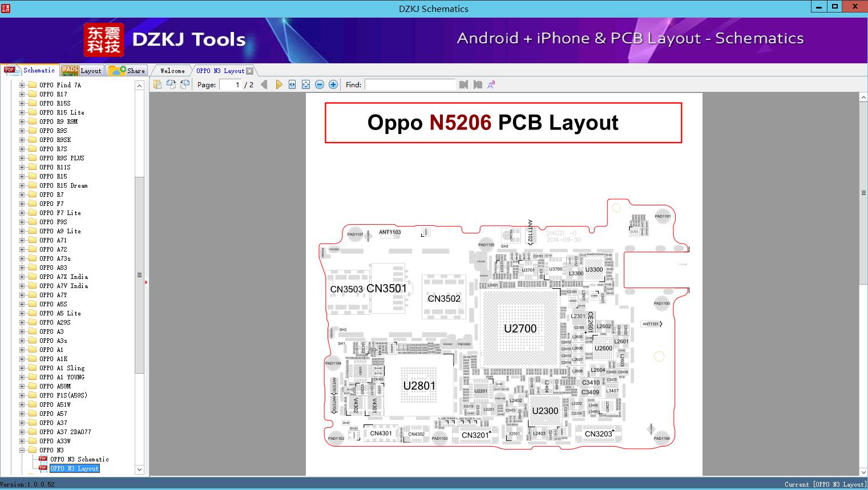Find next match binoculars icon

[x=478, y=84]
